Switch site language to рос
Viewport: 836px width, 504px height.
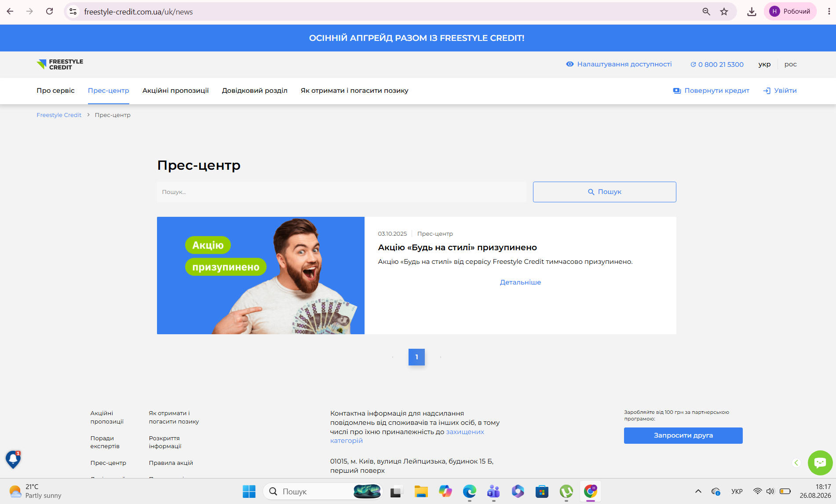tap(790, 64)
